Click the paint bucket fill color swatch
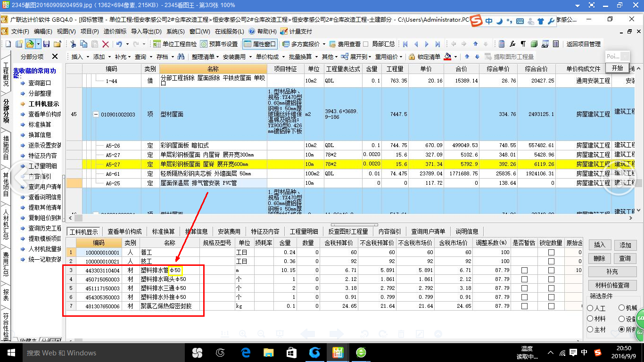 pos(447,57)
